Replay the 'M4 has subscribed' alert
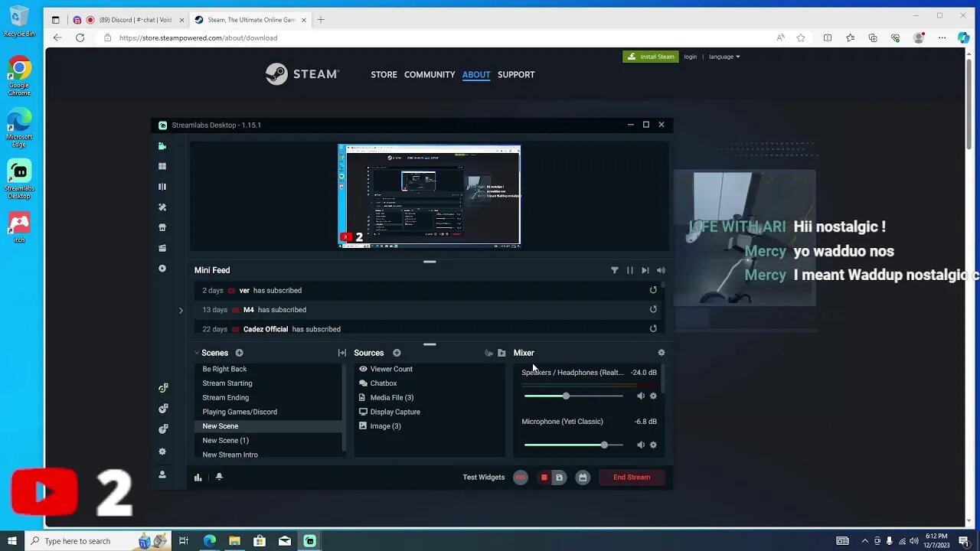 tap(653, 309)
